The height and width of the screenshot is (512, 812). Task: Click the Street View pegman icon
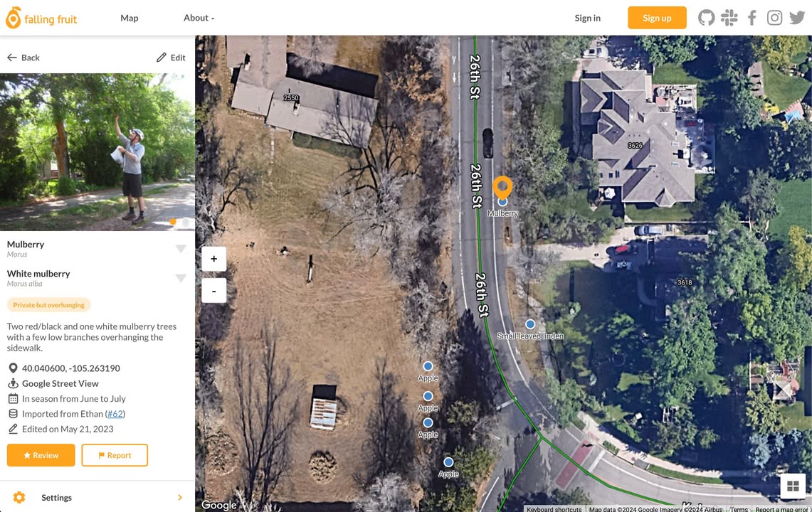coord(13,383)
